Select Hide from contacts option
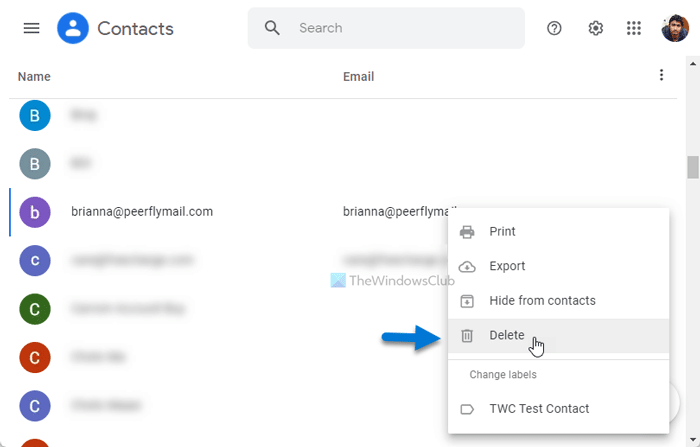 coord(542,300)
